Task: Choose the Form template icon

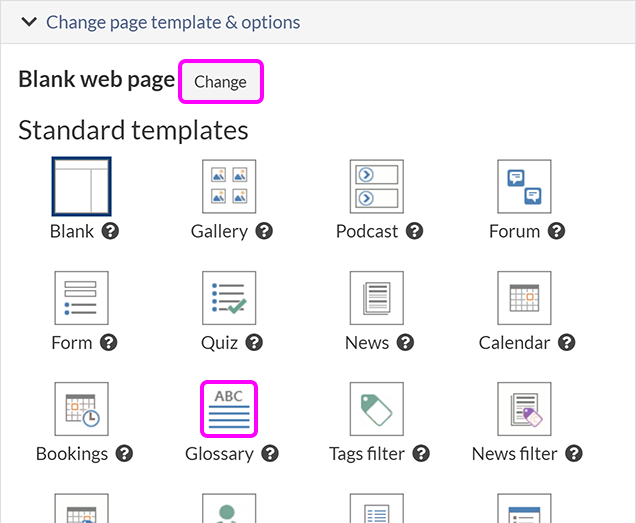Action: pos(81,298)
